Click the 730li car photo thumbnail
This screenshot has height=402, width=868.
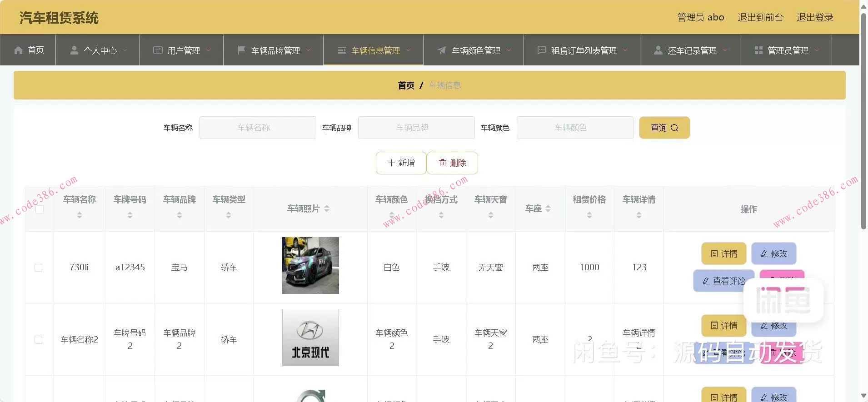click(x=310, y=265)
